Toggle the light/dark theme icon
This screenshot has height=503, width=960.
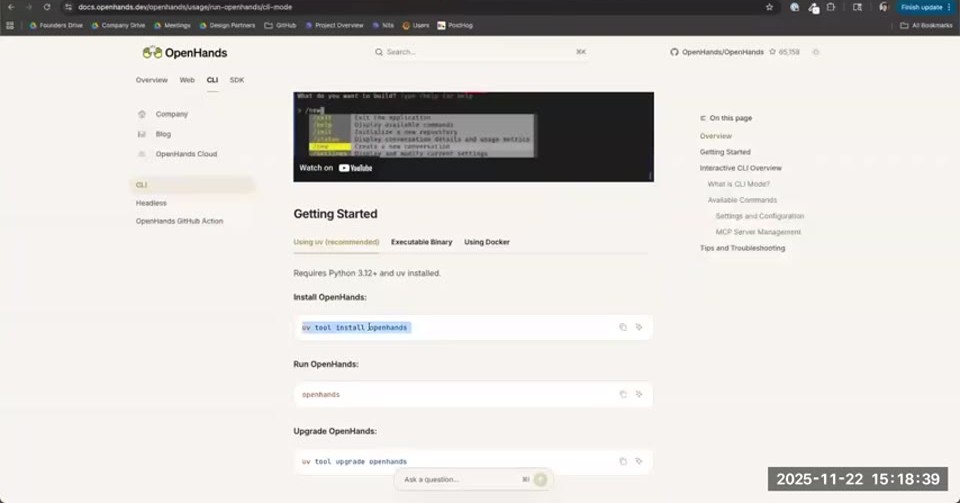point(816,52)
